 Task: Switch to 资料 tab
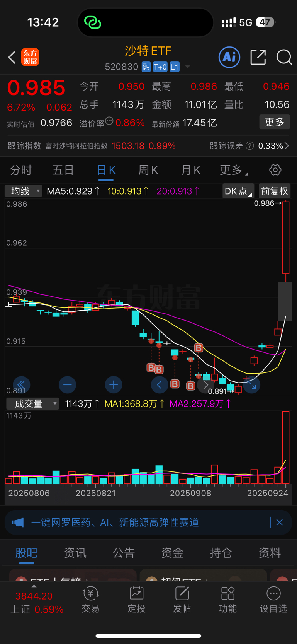[x=270, y=553]
